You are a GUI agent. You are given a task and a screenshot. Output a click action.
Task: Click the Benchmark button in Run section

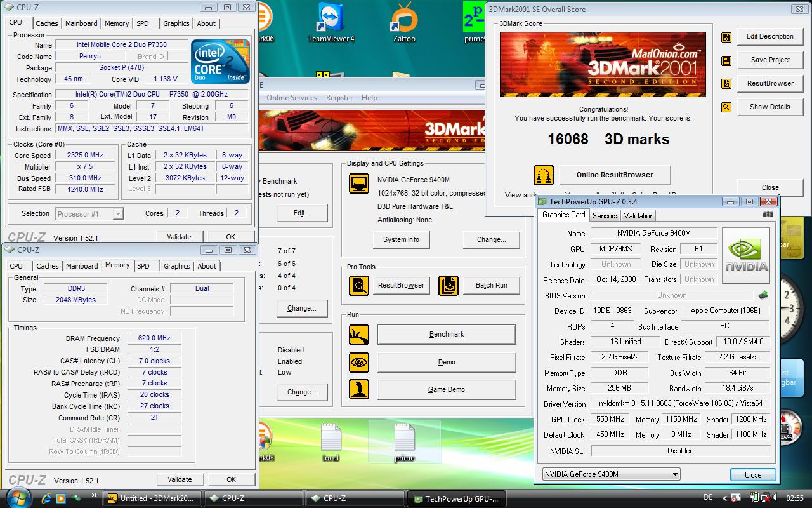click(x=447, y=335)
